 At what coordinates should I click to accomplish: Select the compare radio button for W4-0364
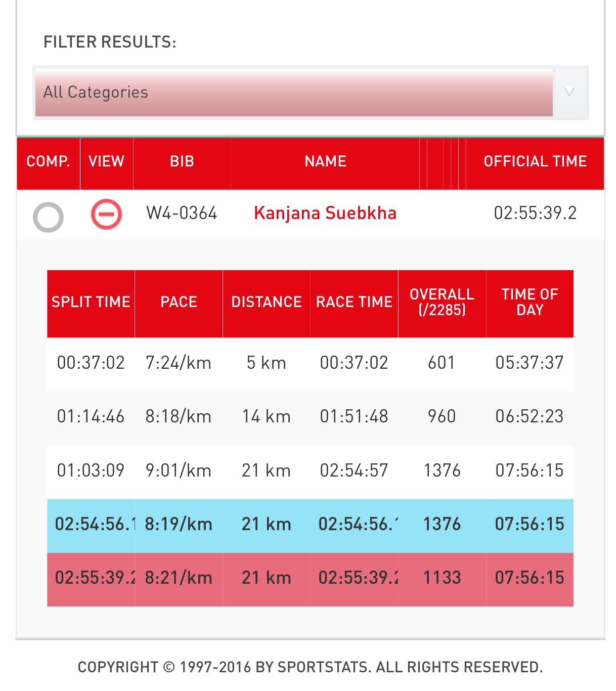(x=48, y=217)
